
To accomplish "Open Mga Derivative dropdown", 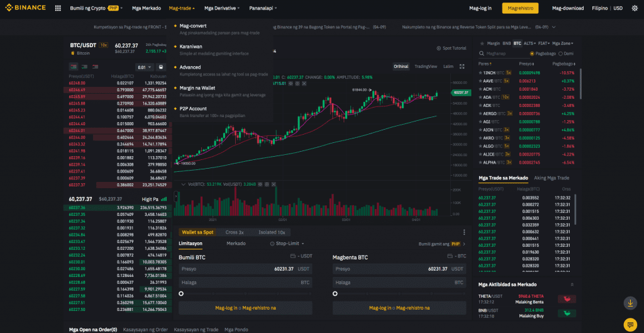I will [222, 8].
